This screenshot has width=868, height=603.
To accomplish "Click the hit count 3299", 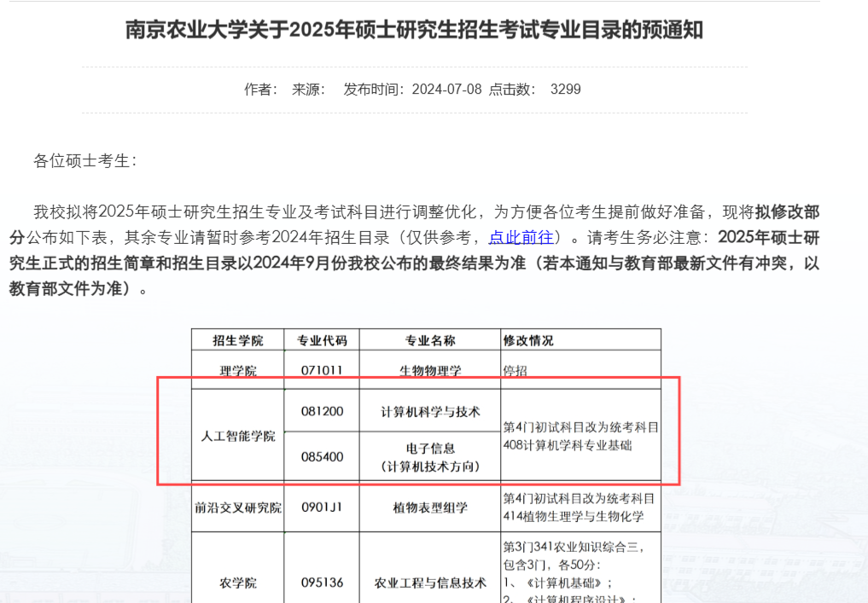I will 565,89.
